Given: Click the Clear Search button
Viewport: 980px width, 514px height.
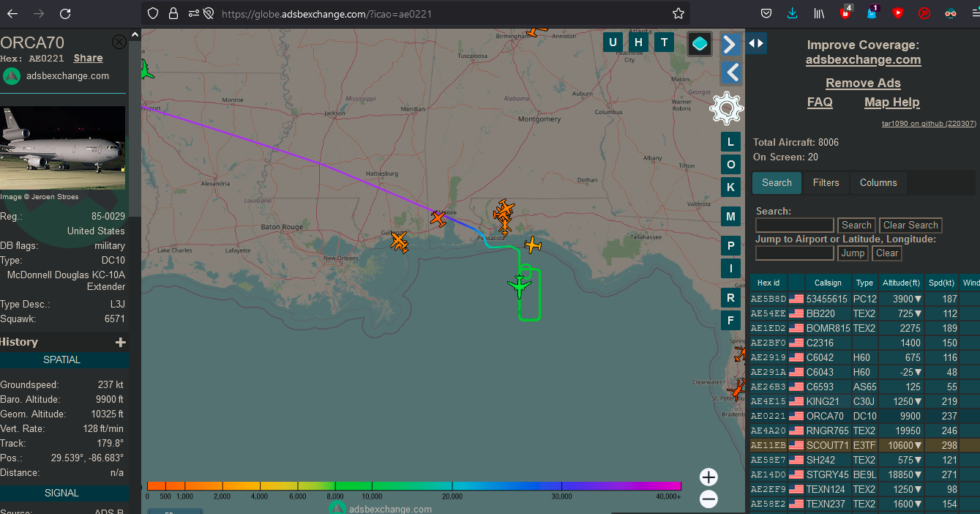Looking at the screenshot, I should [910, 226].
